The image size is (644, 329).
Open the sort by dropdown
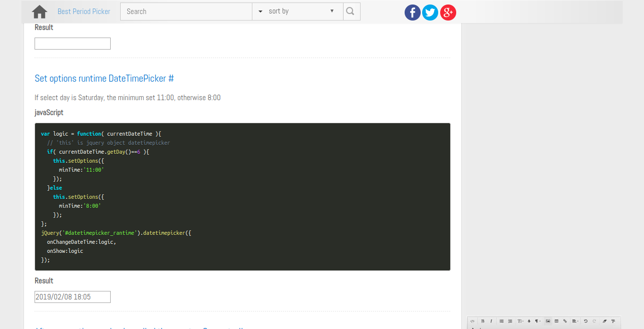pyautogui.click(x=297, y=12)
